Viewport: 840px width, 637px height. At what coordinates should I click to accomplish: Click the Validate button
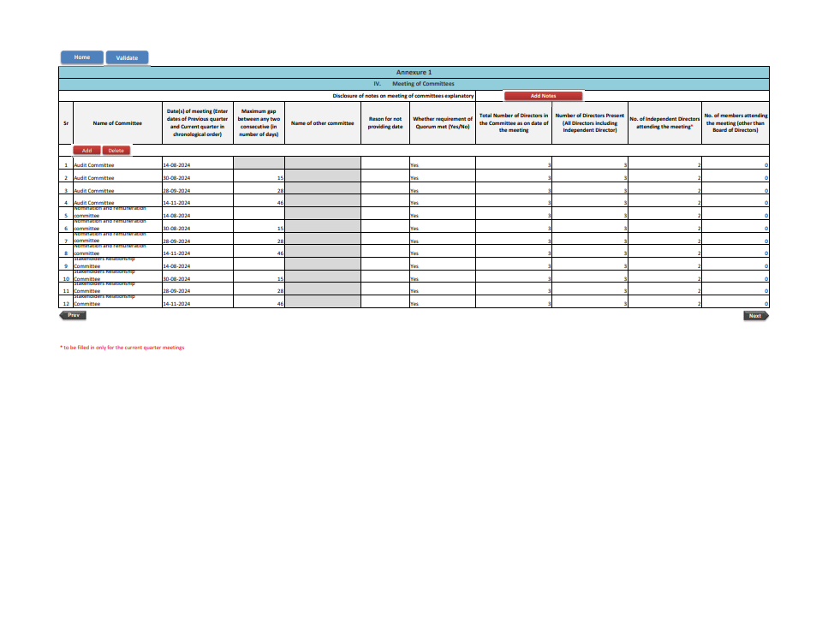(x=127, y=58)
